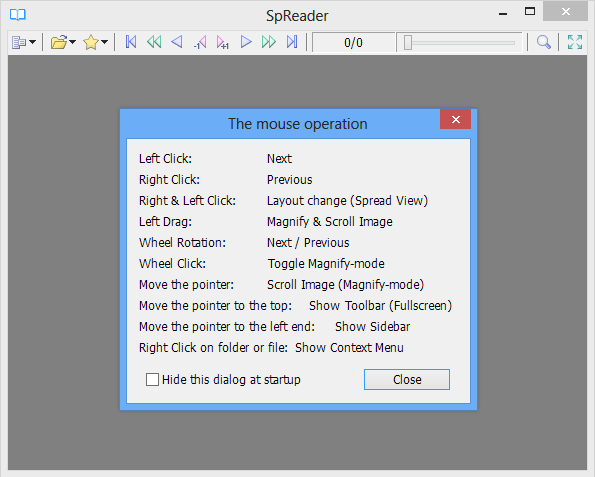Image resolution: width=595 pixels, height=477 pixels.
Task: Click the sidebar view icon in toolbar
Action: pos(19,42)
